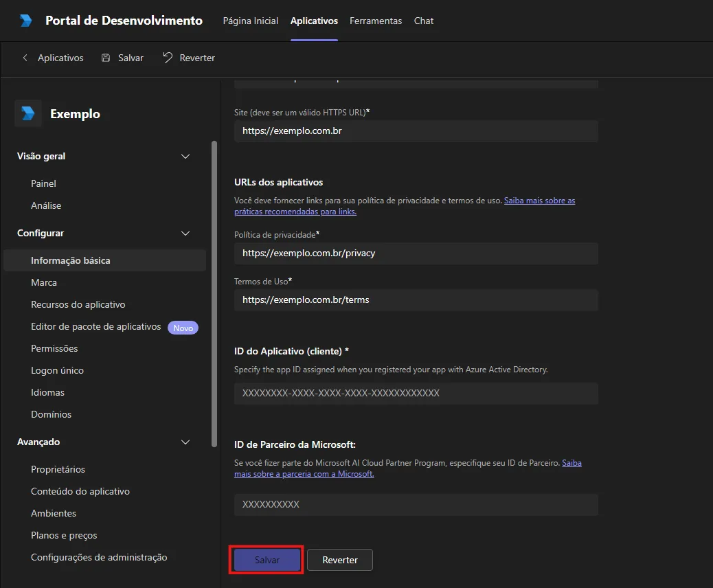This screenshot has width=713, height=588.
Task: Click the back arrow beside Aplicativos
Action: [x=25, y=58]
